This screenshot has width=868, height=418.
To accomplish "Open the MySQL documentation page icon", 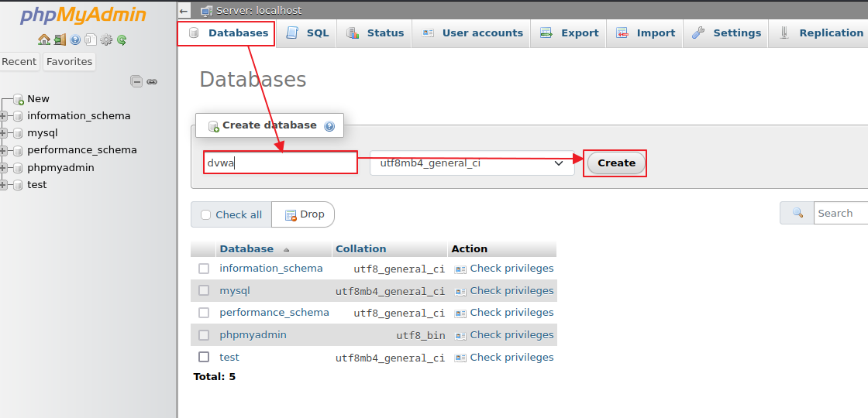I will click(x=90, y=39).
